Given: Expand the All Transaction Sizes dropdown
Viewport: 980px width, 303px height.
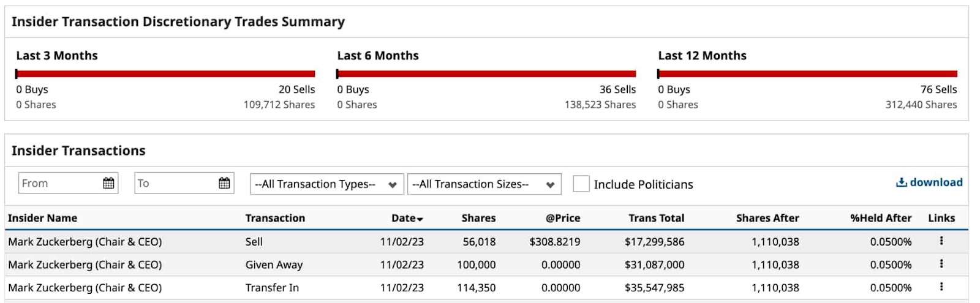Looking at the screenshot, I should coord(484,184).
